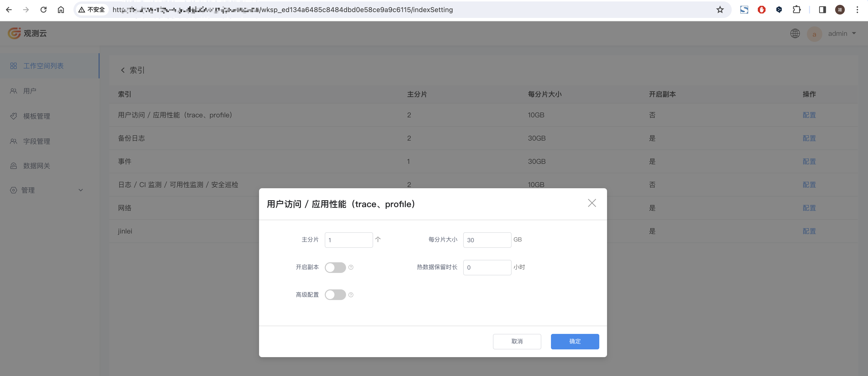This screenshot has width=868, height=376.
Task: Click the 观测云 logo
Action: 27,33
